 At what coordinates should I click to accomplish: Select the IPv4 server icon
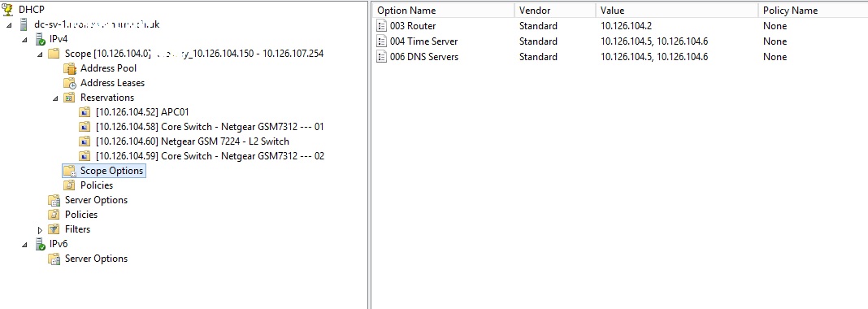pyautogui.click(x=41, y=39)
